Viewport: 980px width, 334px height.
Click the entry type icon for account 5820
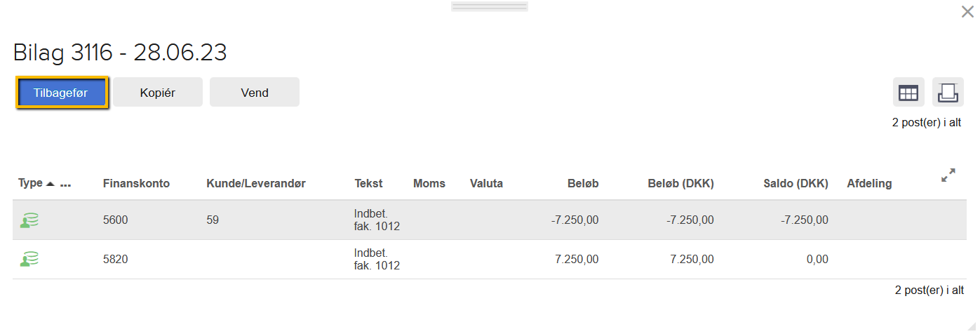(29, 260)
